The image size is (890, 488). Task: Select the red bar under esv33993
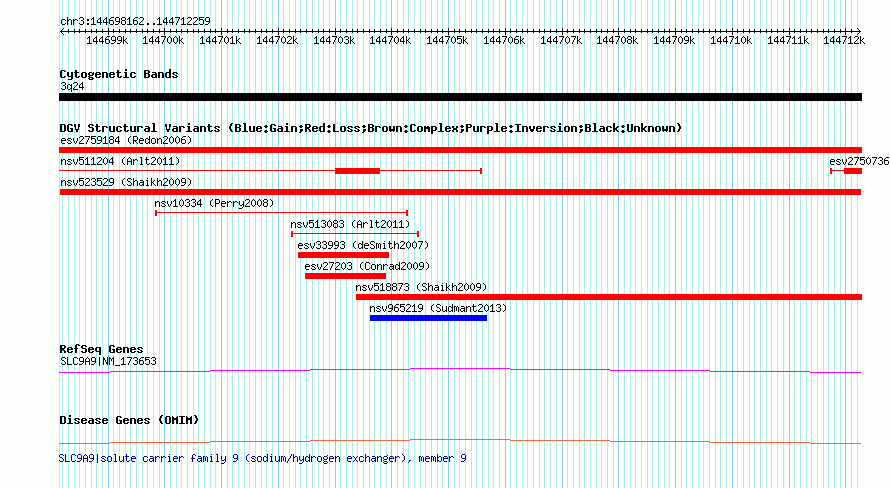[343, 255]
